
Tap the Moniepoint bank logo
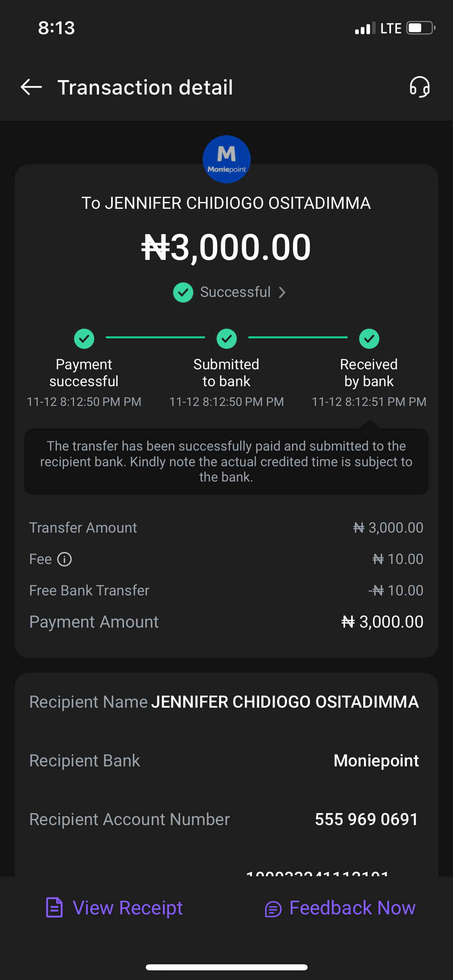tap(227, 159)
